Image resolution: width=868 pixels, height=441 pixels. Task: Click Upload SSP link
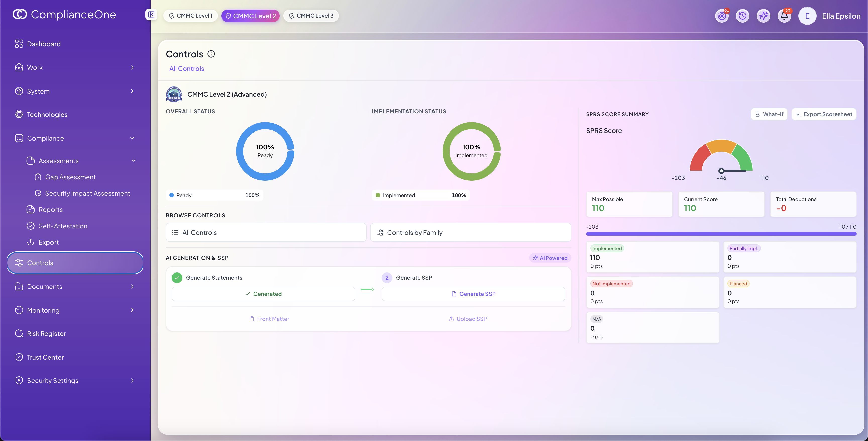click(x=468, y=319)
